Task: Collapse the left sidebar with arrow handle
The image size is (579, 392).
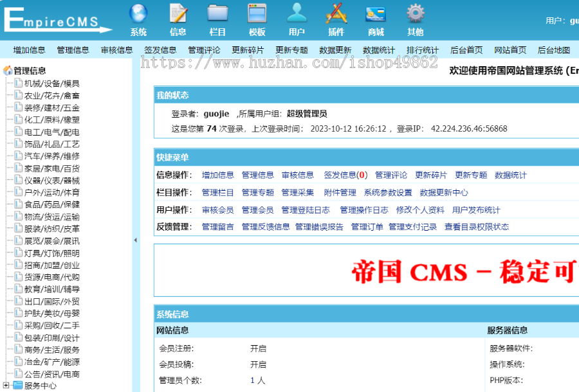Action: click(136, 240)
